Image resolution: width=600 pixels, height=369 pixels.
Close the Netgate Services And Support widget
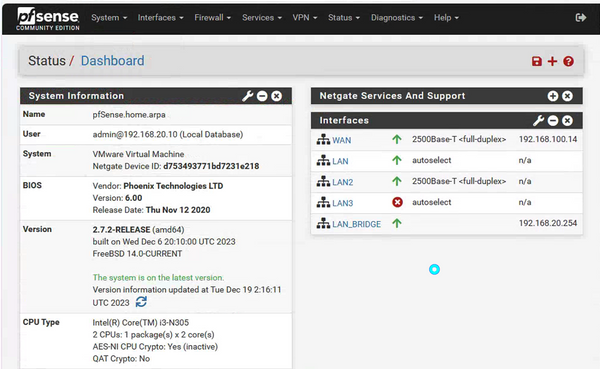[567, 96]
